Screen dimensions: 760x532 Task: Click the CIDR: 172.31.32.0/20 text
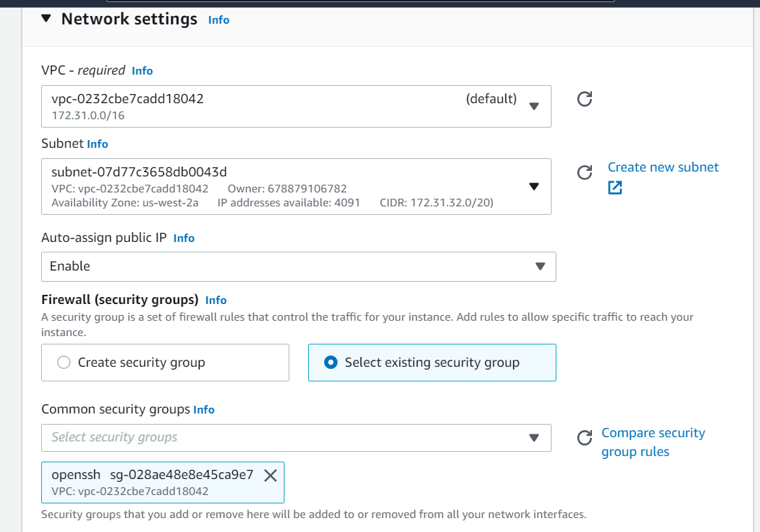coord(436,202)
